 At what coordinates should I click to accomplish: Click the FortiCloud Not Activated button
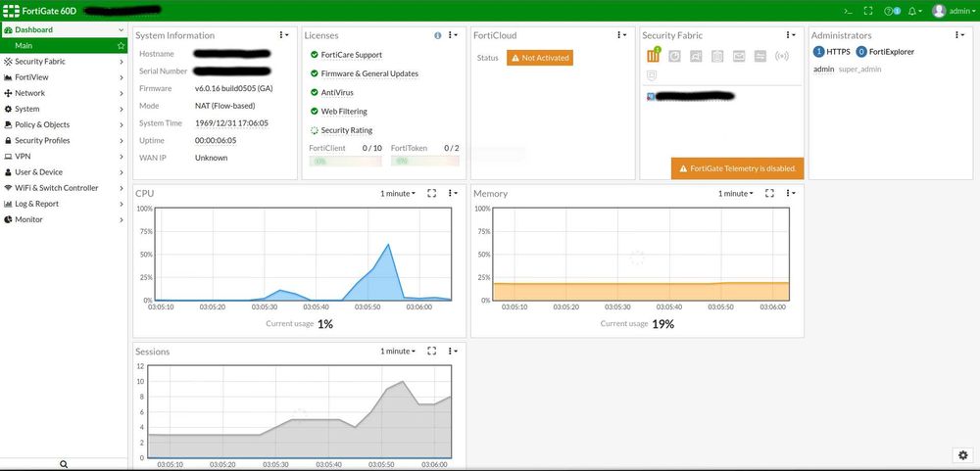(539, 58)
